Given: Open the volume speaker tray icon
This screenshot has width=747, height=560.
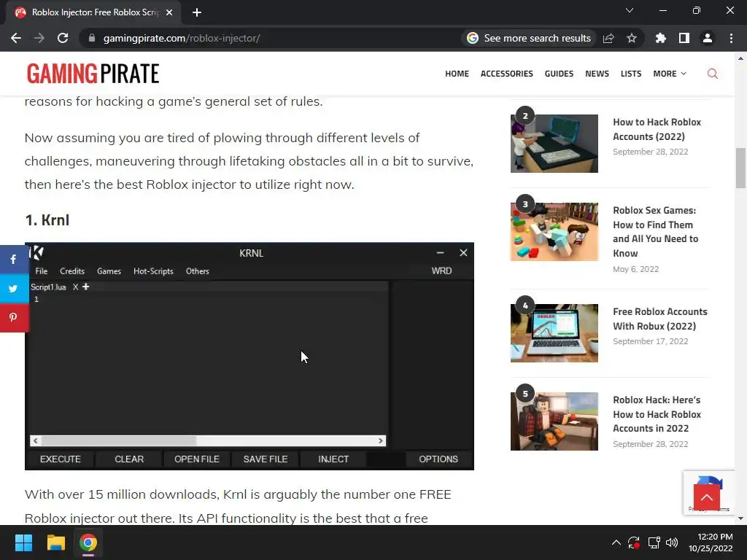Looking at the screenshot, I should tap(672, 542).
